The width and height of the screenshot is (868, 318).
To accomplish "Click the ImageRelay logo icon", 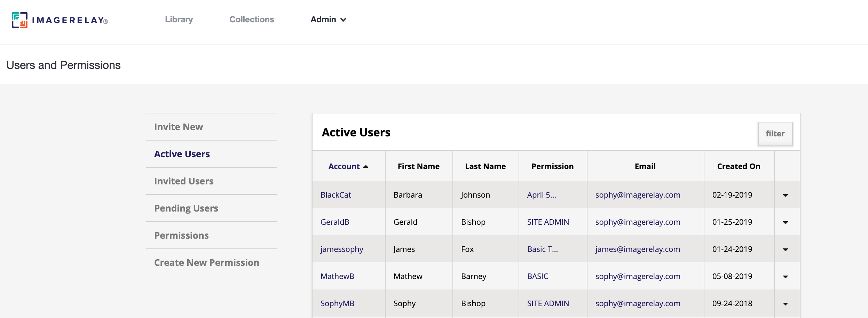I will (x=20, y=20).
